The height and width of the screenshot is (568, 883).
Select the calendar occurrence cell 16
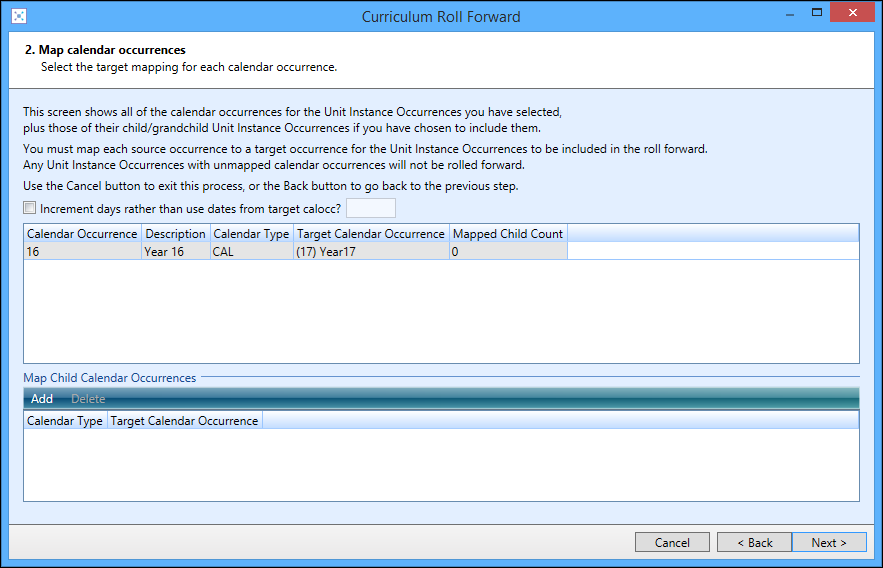[x=82, y=252]
